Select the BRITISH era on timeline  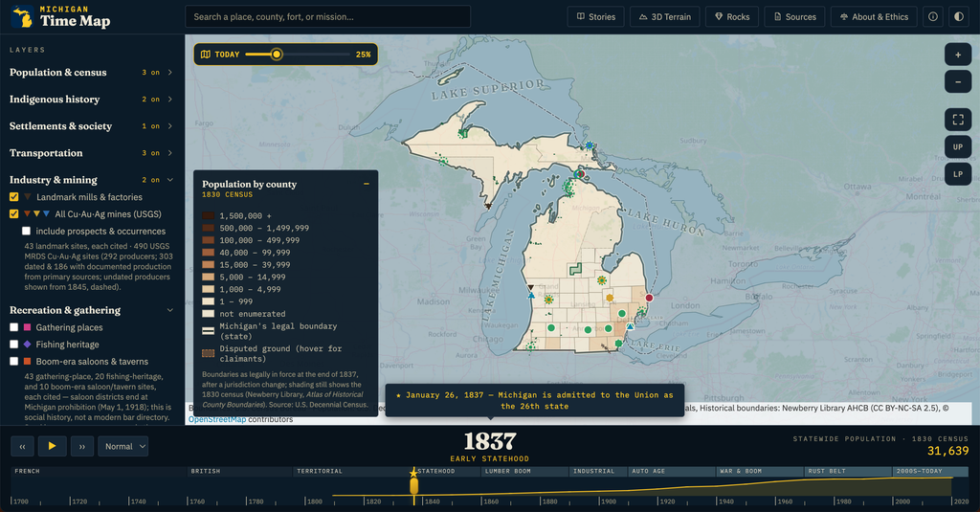240,472
